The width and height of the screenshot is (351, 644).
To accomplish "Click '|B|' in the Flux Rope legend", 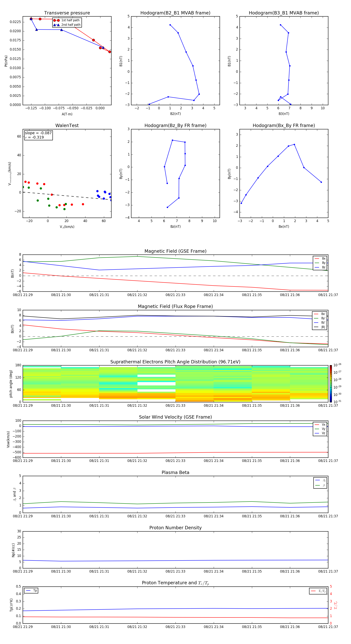I will tap(320, 327).
